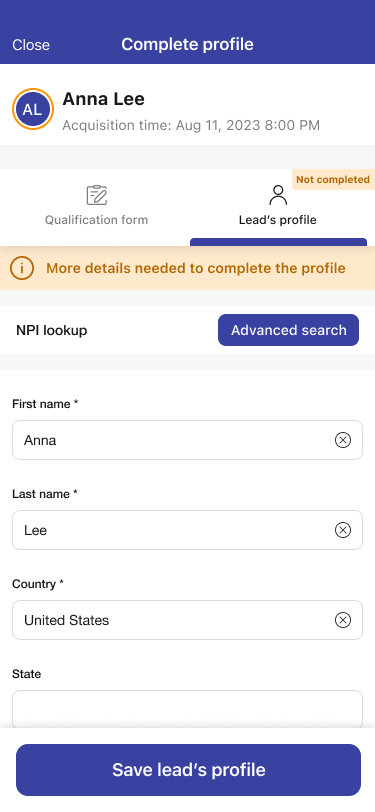Clear the Last name field with its X icon
This screenshot has height=812, width=375.
(342, 530)
